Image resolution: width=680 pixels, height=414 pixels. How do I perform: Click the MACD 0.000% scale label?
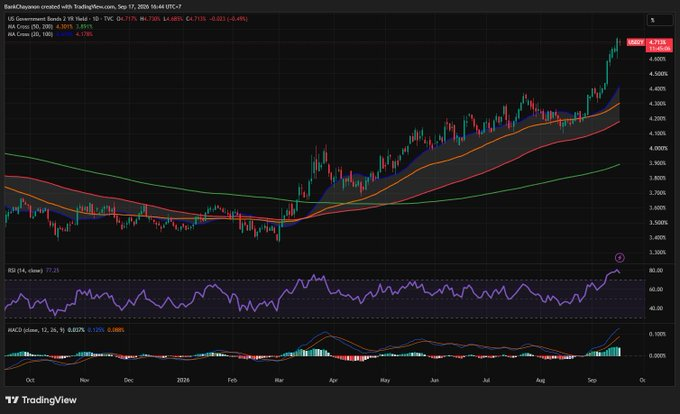point(658,355)
